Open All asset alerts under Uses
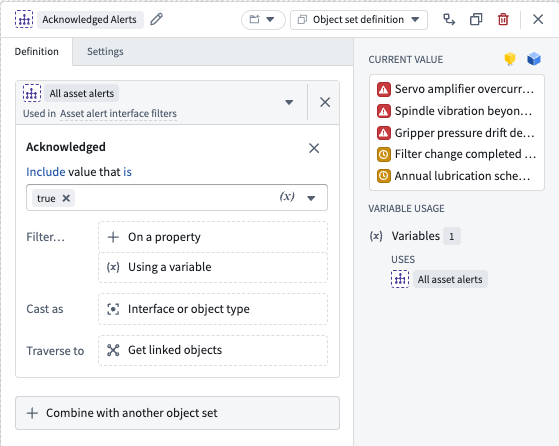 click(450, 280)
